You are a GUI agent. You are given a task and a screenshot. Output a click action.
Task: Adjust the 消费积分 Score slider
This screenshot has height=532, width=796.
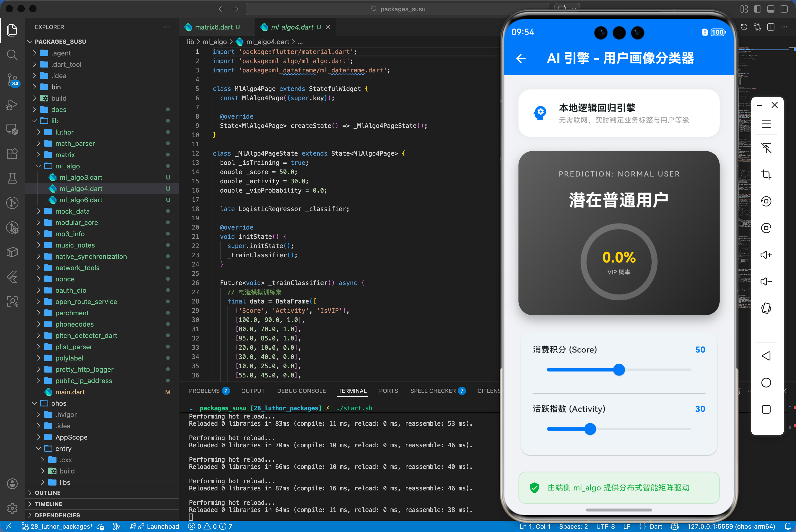pos(619,369)
